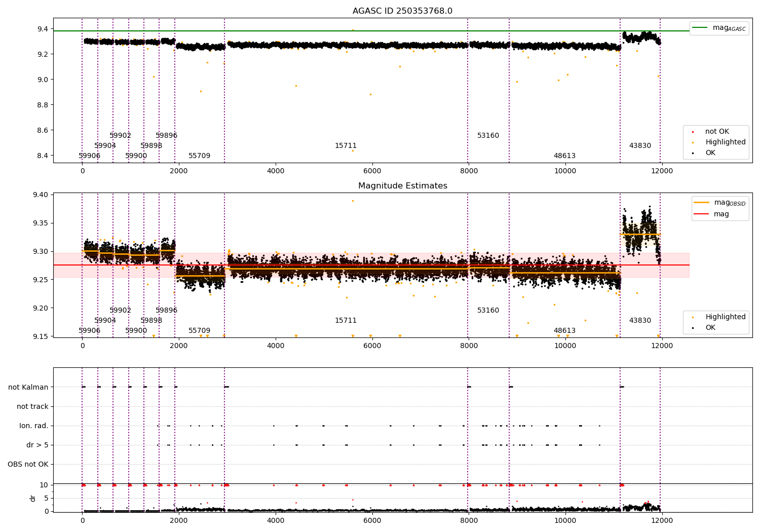The height and width of the screenshot is (532, 760).
Task: Click obsid label 59902 in Magnitude Estimates plot
Action: [120, 310]
